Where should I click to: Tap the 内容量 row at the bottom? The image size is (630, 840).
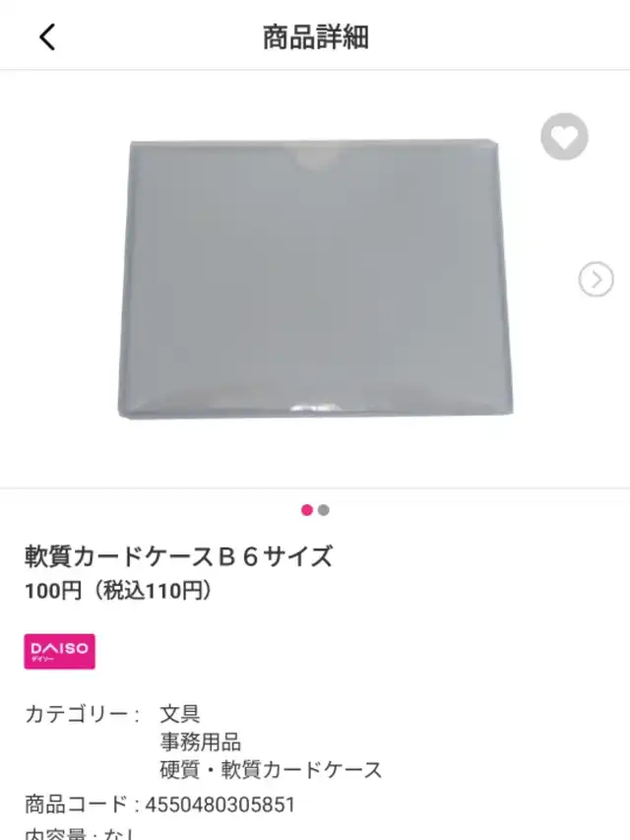tap(81, 833)
